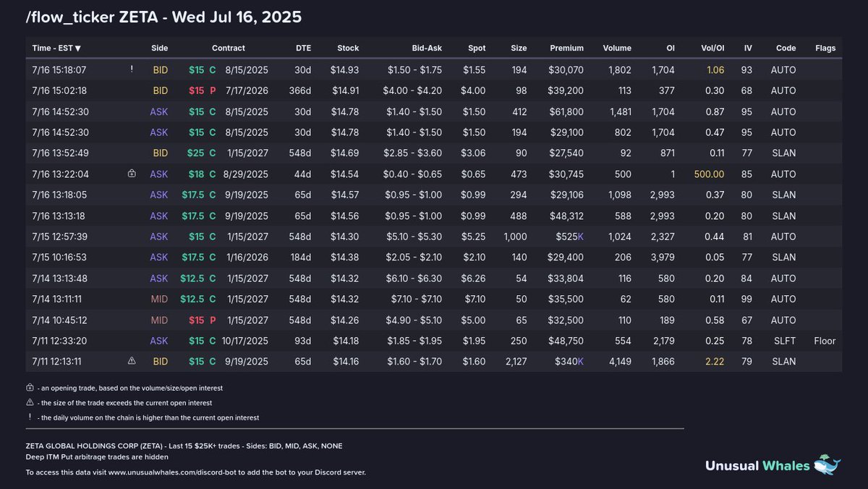Click the Vol/OI column header

tap(712, 48)
